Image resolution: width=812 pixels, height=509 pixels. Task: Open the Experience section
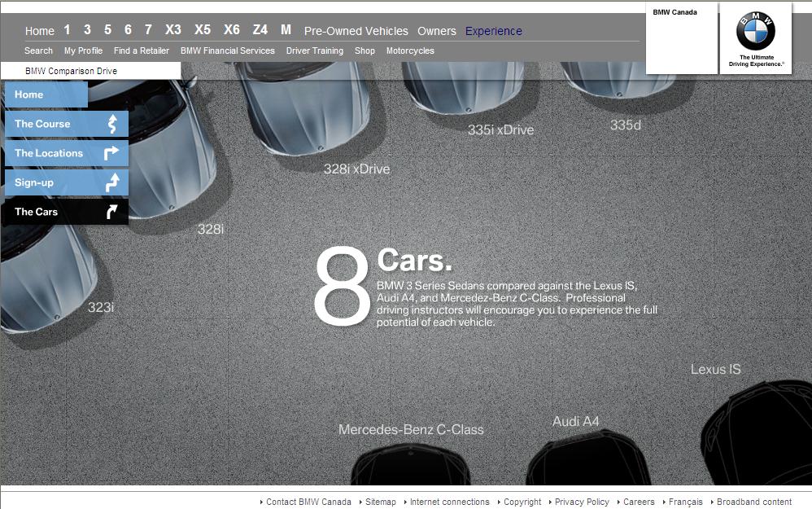click(x=494, y=31)
